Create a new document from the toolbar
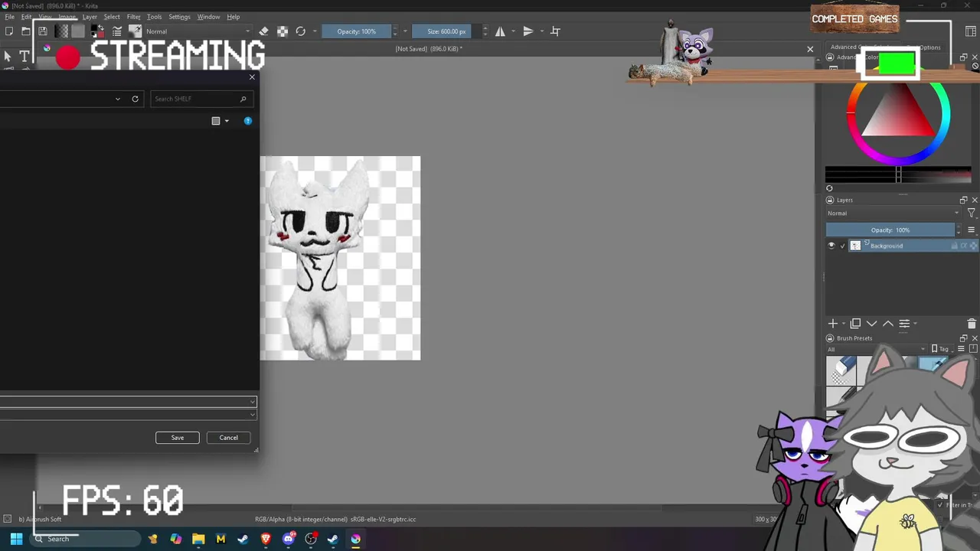 coord(9,31)
